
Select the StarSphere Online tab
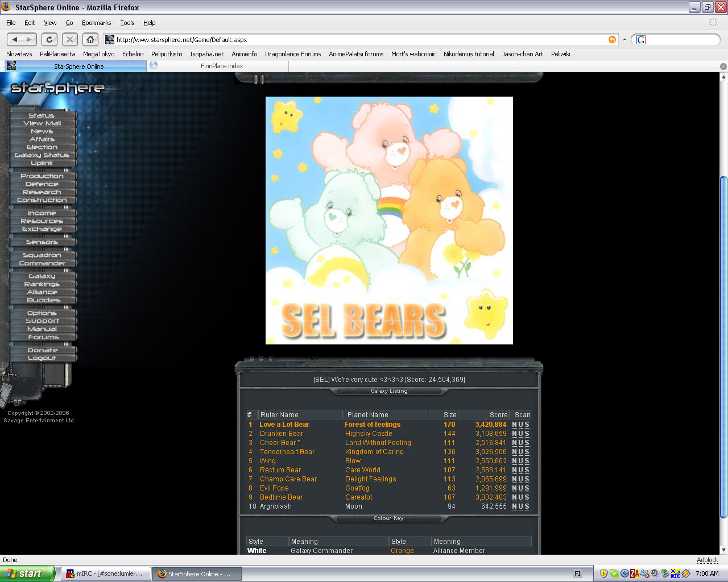click(76, 66)
